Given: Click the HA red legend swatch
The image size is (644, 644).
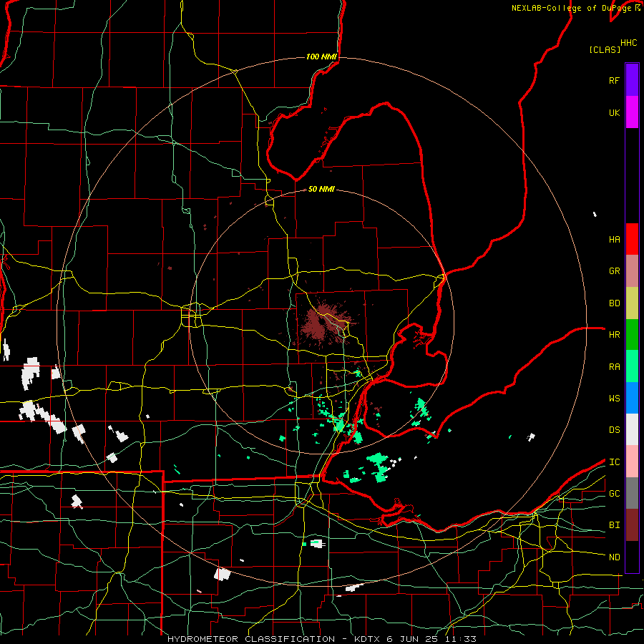Looking at the screenshot, I should (x=632, y=239).
